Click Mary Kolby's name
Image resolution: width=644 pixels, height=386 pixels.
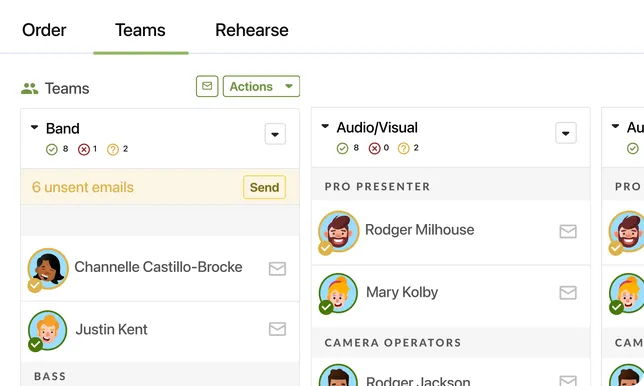pos(402,292)
